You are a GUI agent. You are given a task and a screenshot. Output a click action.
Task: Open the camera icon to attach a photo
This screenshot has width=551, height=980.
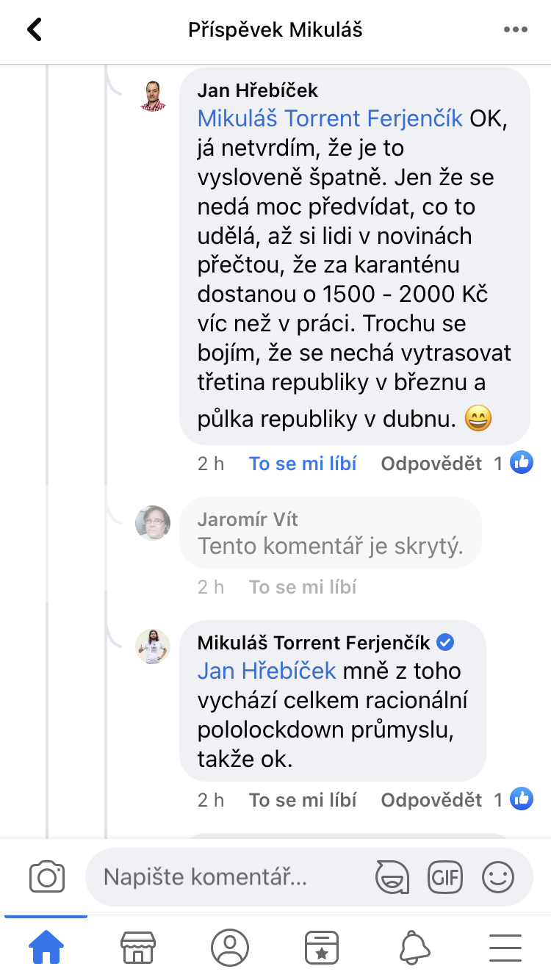tap(47, 876)
